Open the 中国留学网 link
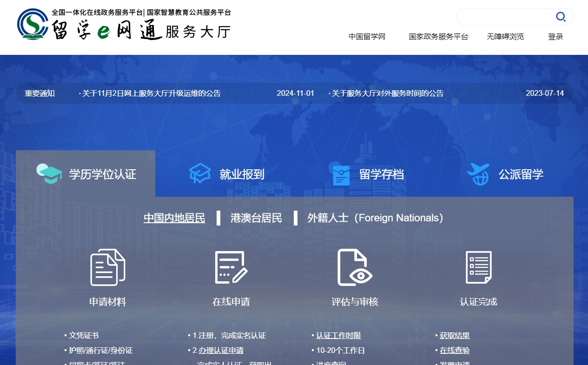588x365 pixels. coord(367,37)
